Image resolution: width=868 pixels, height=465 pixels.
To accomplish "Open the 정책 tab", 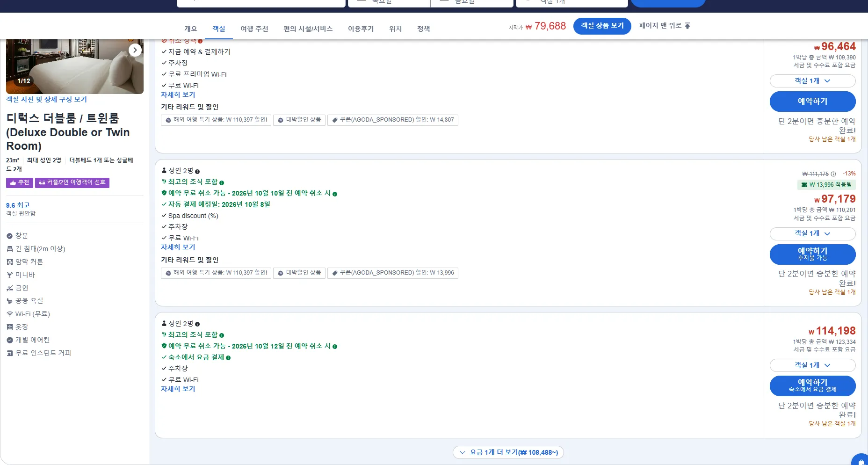I will [x=424, y=29].
